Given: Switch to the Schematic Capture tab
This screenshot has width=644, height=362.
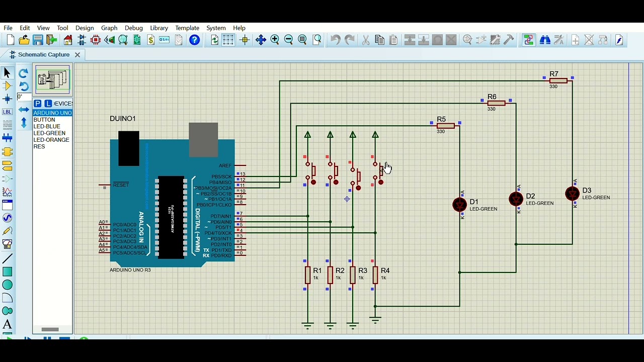Looking at the screenshot, I should (44, 54).
